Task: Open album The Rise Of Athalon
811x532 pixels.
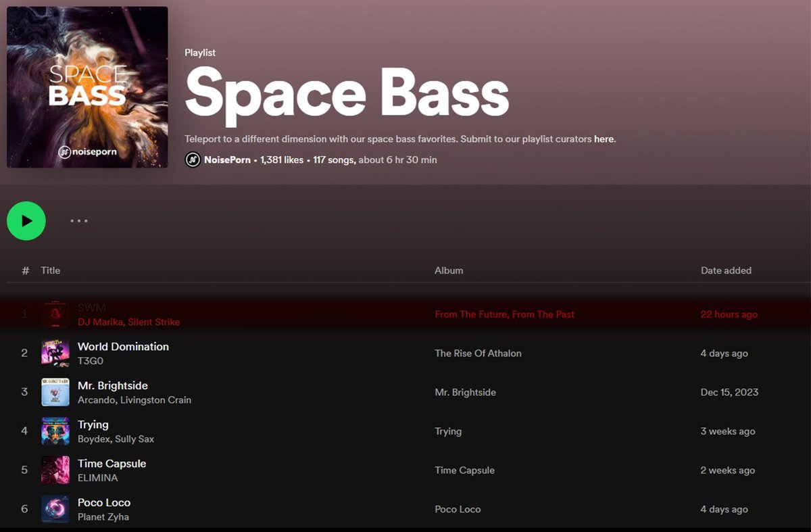Action: [x=478, y=354]
